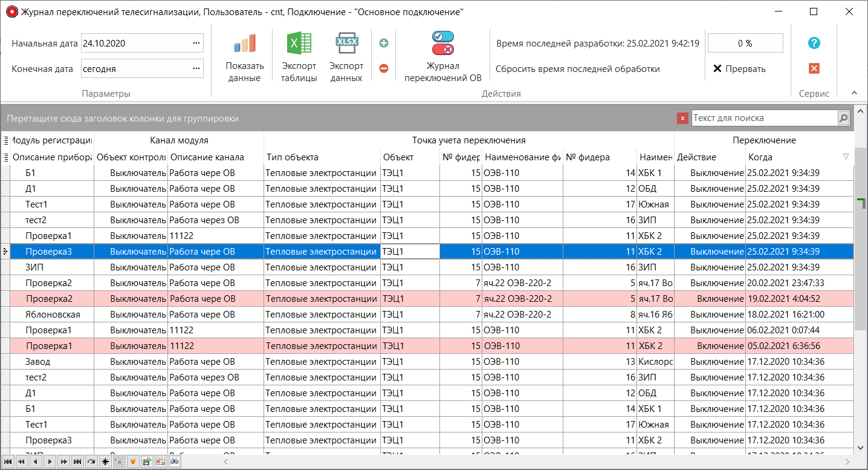Search records with the binoculars icon
The width and height of the screenshot is (868, 470).
174,461
